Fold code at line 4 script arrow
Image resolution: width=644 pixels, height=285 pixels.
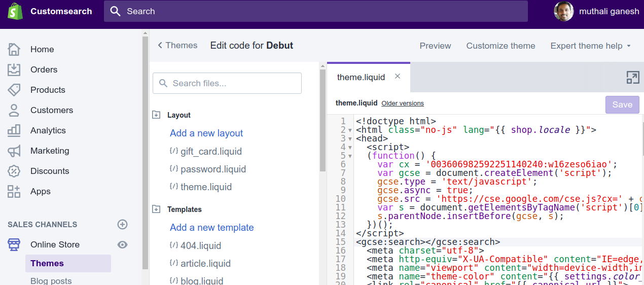click(350, 148)
